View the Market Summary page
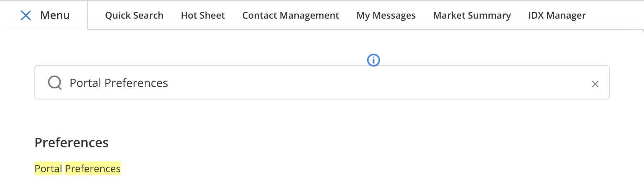Image resolution: width=644 pixels, height=189 pixels. click(x=472, y=15)
